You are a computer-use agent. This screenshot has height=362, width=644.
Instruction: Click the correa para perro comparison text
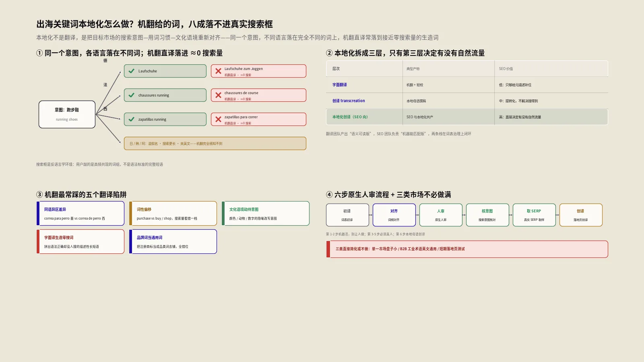coord(74,218)
